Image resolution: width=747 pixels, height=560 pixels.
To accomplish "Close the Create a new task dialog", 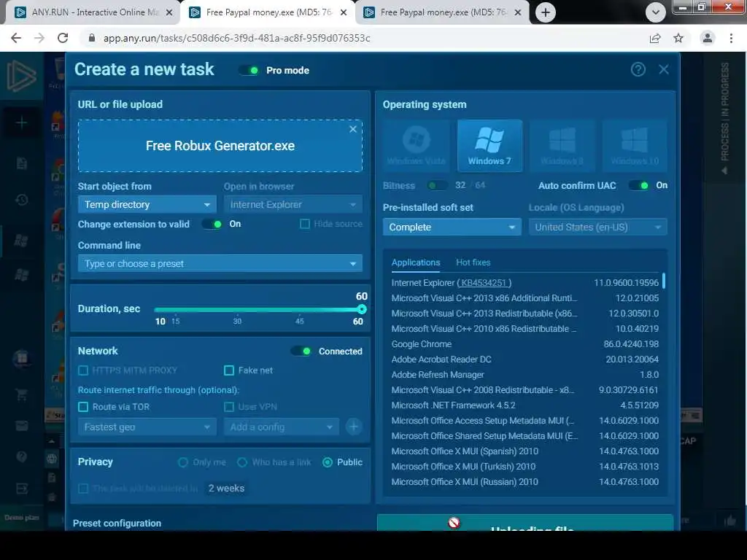I will pos(664,69).
